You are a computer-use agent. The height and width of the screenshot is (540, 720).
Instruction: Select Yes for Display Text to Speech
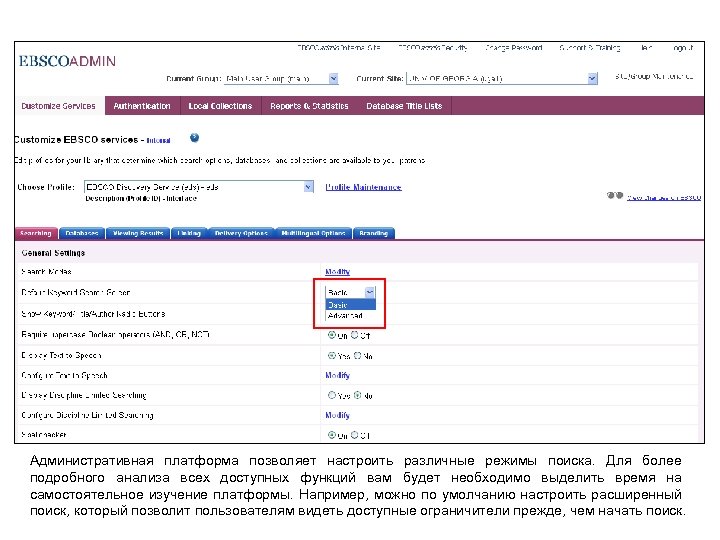pos(332,355)
